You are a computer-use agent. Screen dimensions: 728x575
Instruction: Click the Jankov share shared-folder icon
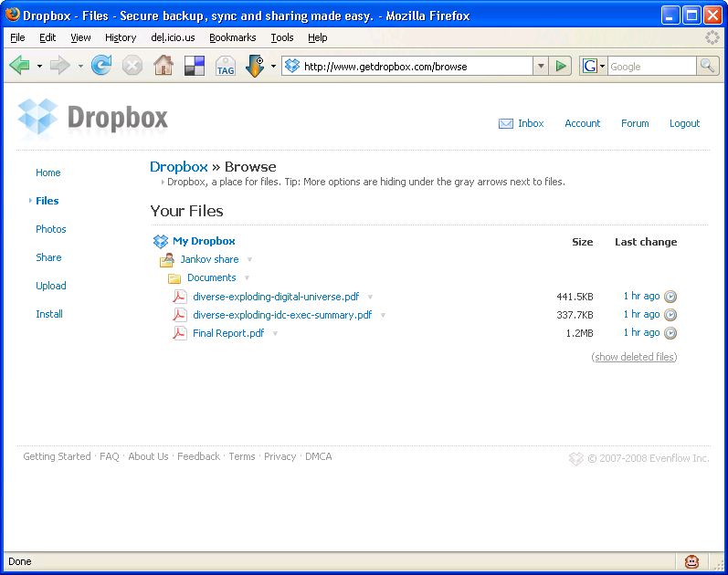167,260
